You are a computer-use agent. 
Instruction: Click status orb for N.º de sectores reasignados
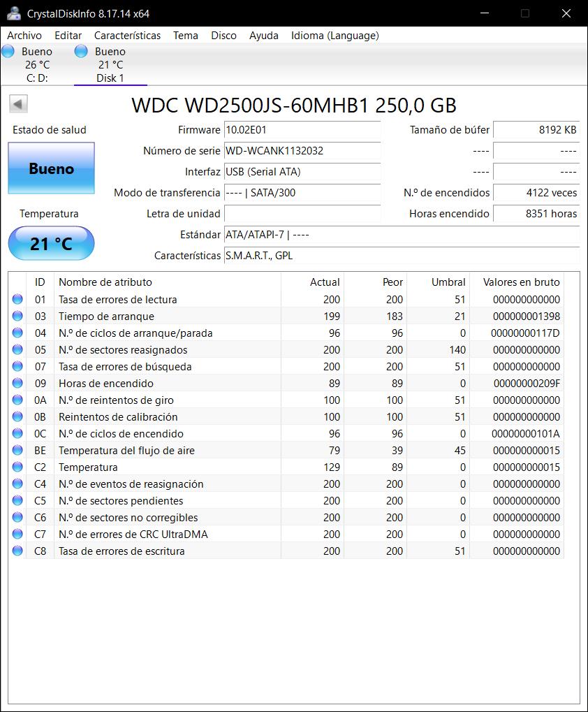pos(17,350)
